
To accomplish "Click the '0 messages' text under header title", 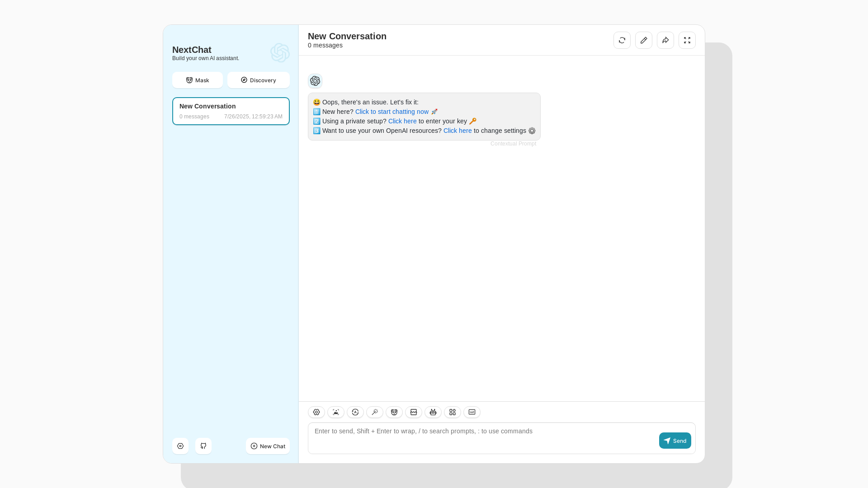I will click(325, 45).
